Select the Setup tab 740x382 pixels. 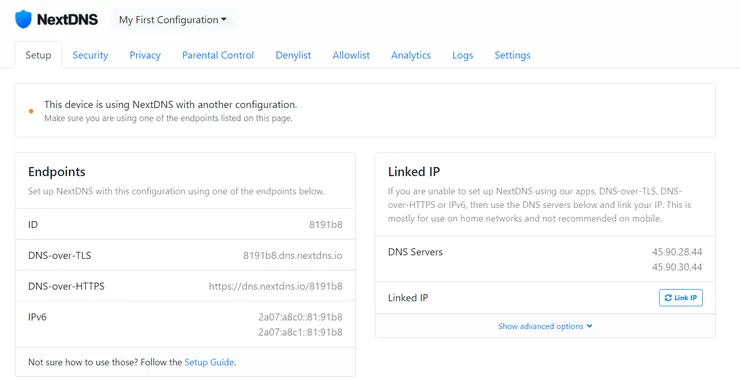(38, 55)
